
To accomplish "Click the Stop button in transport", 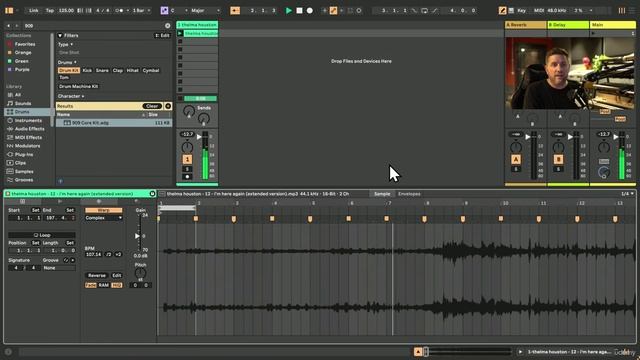I will 299,10.
